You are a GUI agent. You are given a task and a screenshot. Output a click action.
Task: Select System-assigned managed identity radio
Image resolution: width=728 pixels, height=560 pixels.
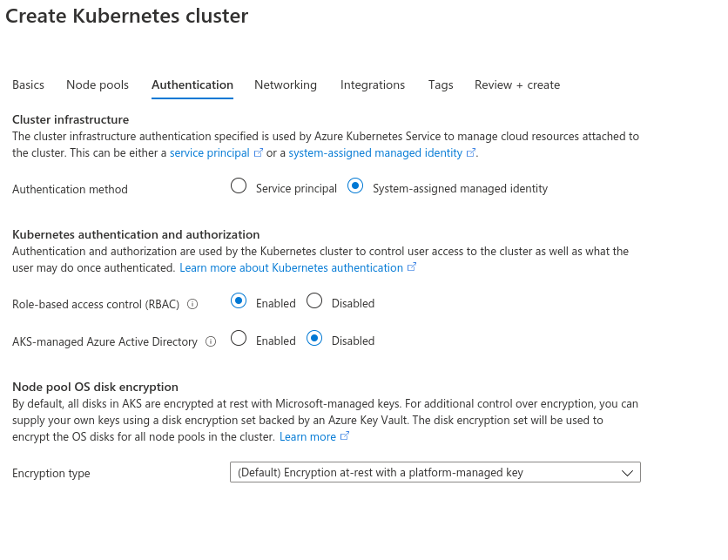point(355,186)
